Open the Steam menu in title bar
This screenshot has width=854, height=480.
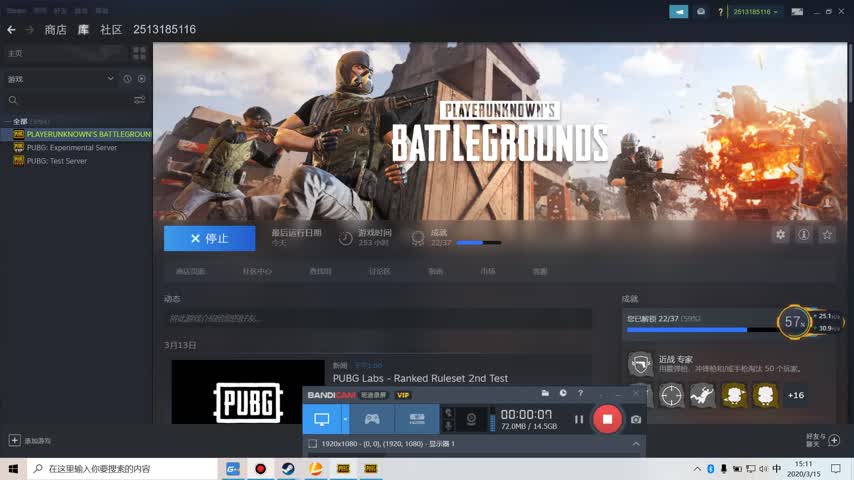click(x=16, y=10)
